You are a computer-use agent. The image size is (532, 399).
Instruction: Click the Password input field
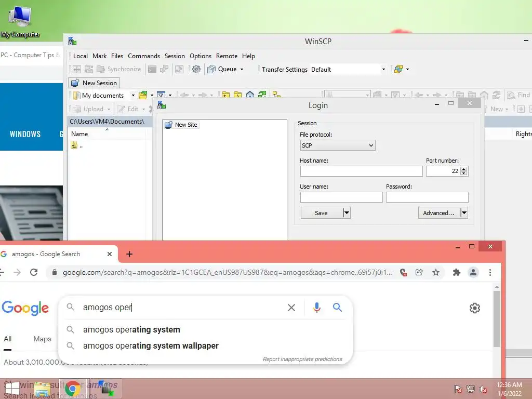click(x=427, y=197)
